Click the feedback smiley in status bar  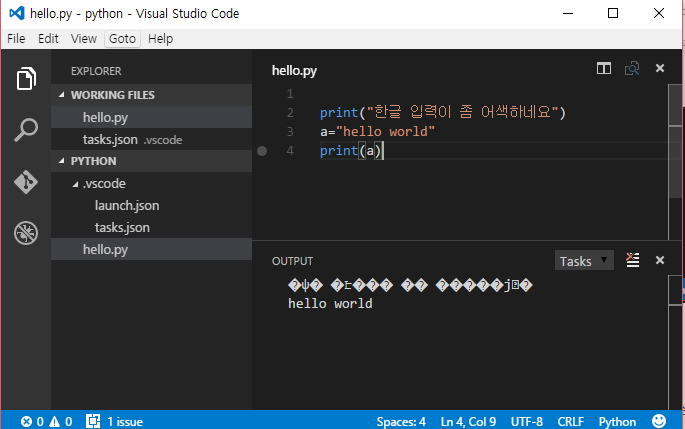tap(659, 421)
